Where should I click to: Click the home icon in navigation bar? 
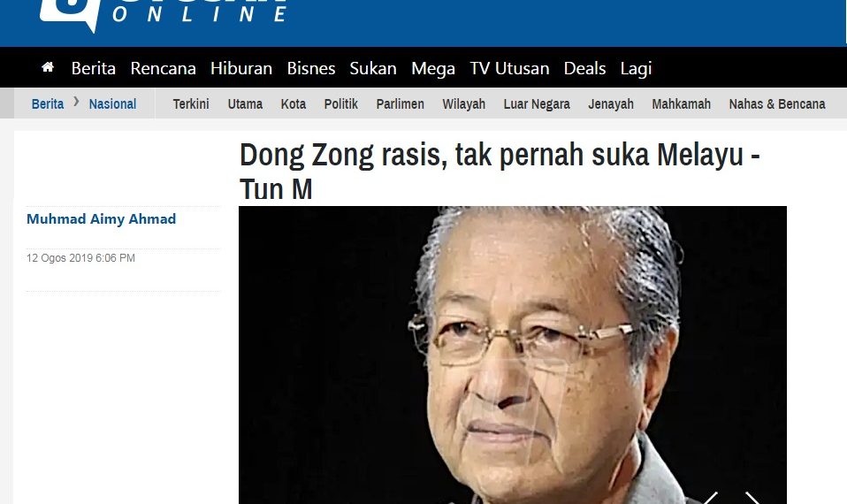48,67
